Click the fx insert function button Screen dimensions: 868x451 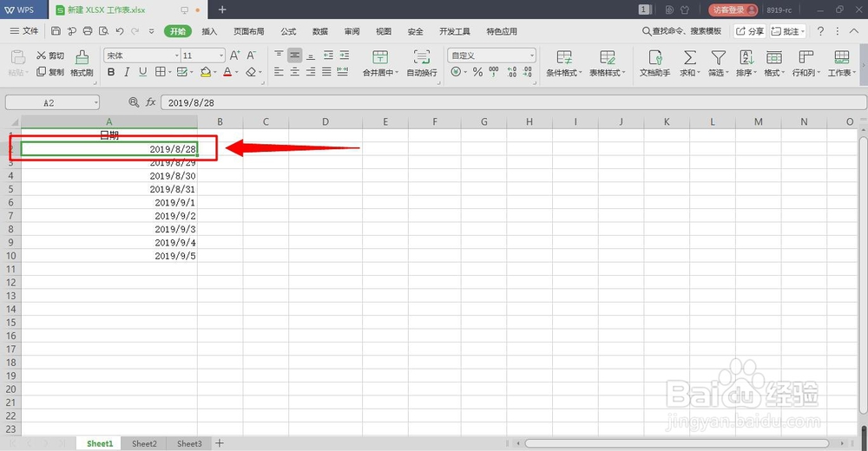[150, 102]
